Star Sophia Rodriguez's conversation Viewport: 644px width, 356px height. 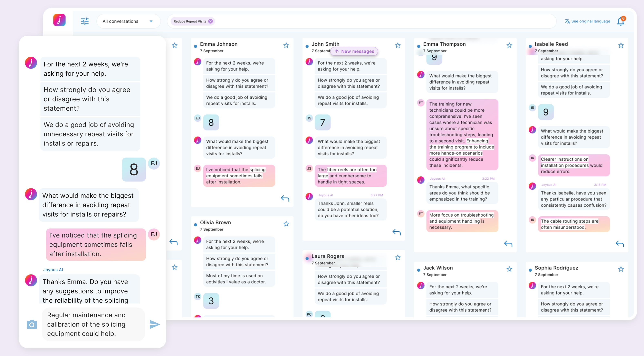pyautogui.click(x=621, y=269)
